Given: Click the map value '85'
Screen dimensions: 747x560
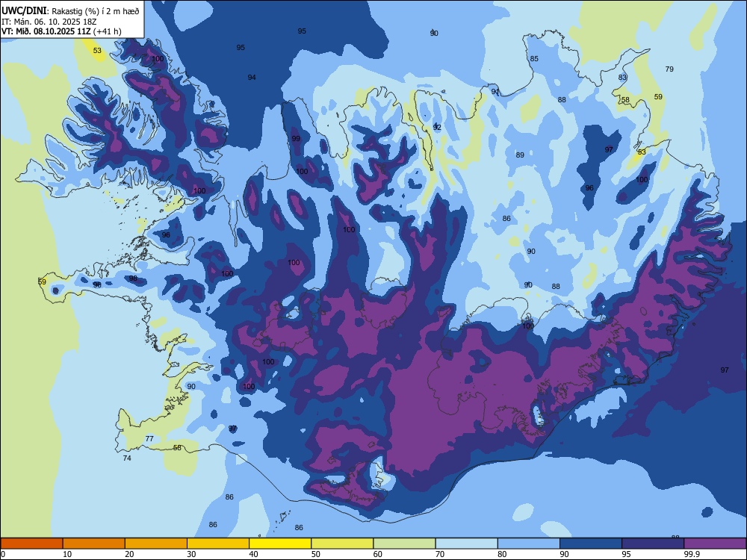Looking at the screenshot, I should pyautogui.click(x=534, y=58).
